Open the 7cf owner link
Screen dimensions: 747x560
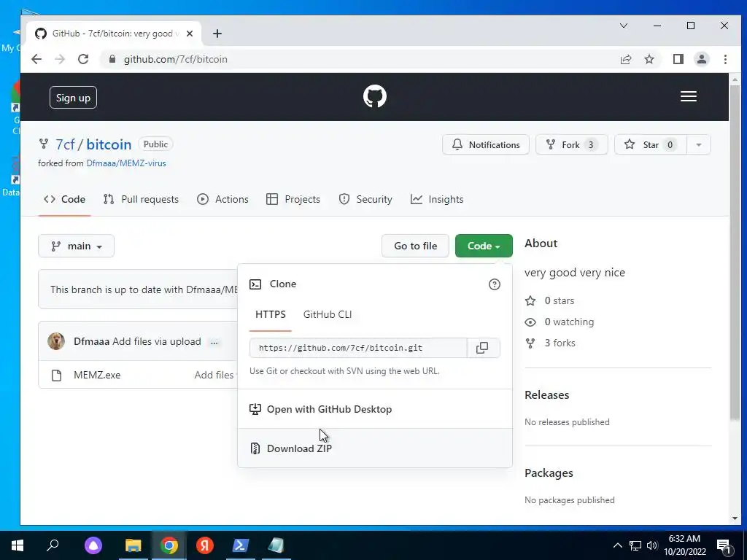(65, 144)
